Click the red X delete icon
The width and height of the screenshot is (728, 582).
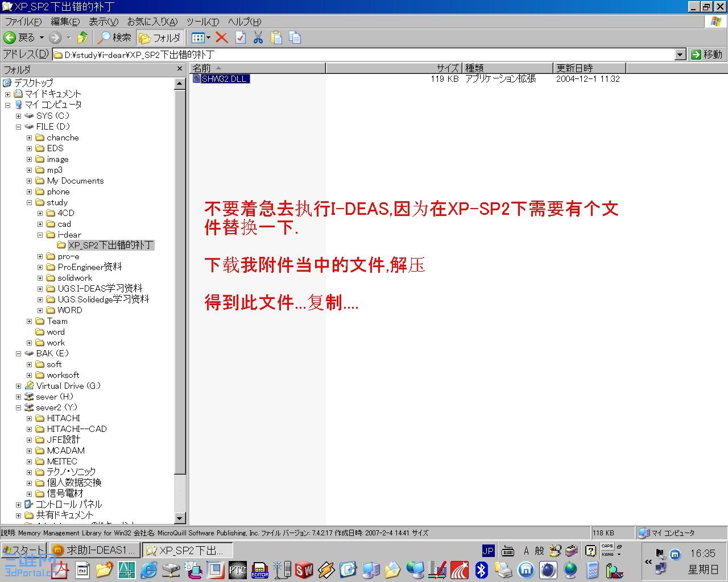[x=222, y=38]
